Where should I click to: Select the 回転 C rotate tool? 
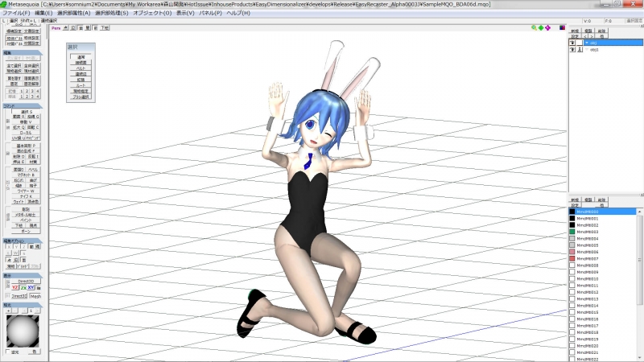click(33, 127)
